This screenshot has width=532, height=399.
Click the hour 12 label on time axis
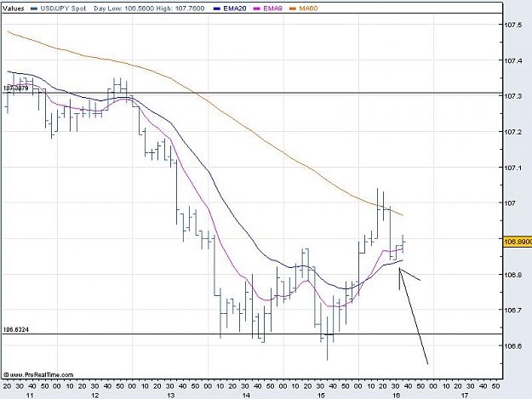click(x=95, y=396)
